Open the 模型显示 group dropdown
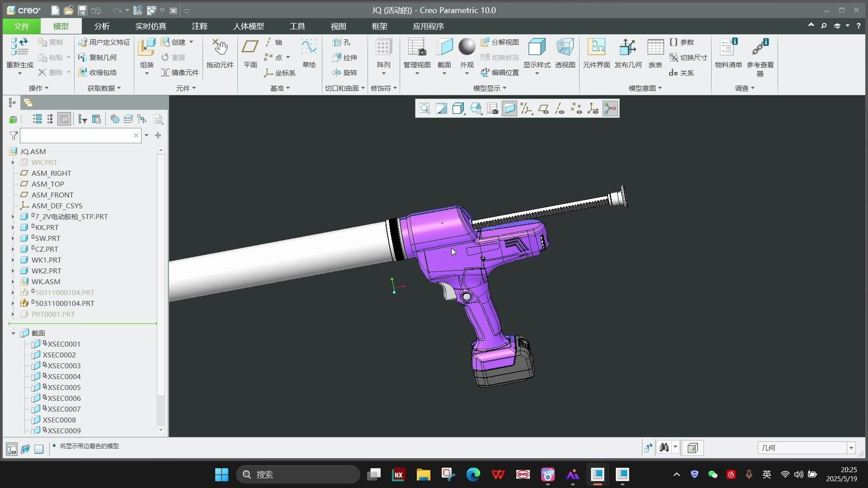Image resolution: width=868 pixels, height=488 pixels. point(490,88)
